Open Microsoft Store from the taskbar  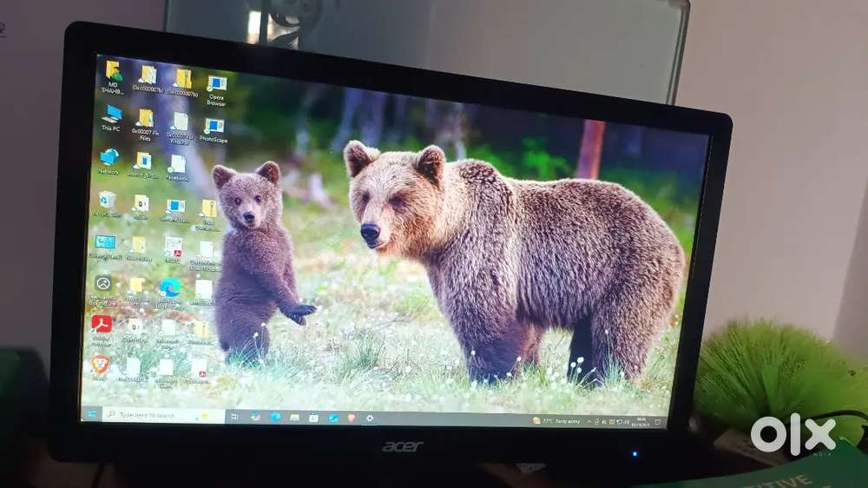click(313, 418)
